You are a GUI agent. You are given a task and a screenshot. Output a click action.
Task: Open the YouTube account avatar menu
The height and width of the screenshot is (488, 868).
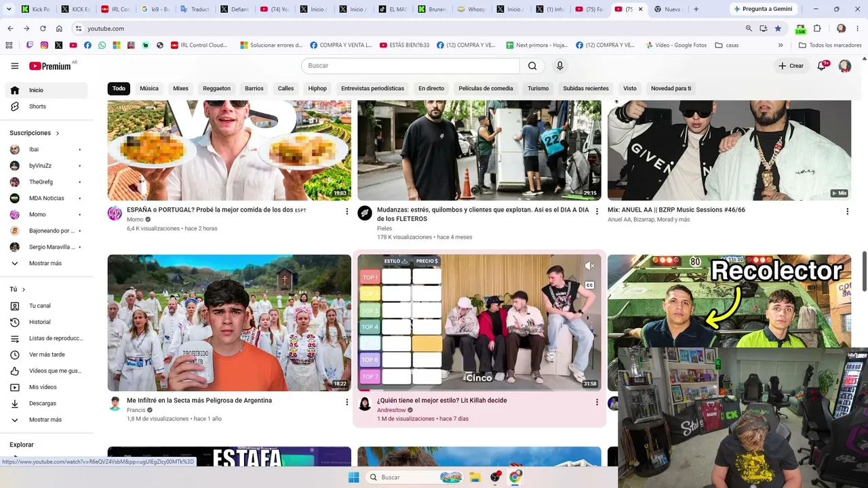click(x=845, y=66)
